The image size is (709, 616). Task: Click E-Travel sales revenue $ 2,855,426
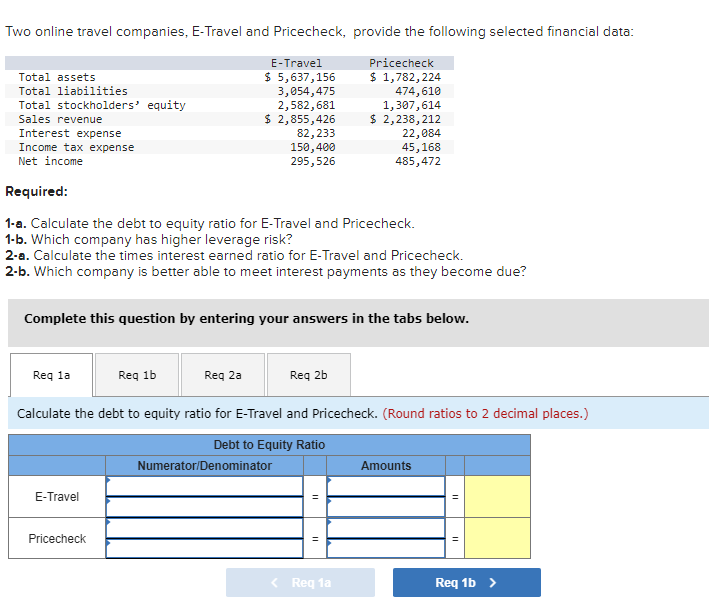[300, 119]
